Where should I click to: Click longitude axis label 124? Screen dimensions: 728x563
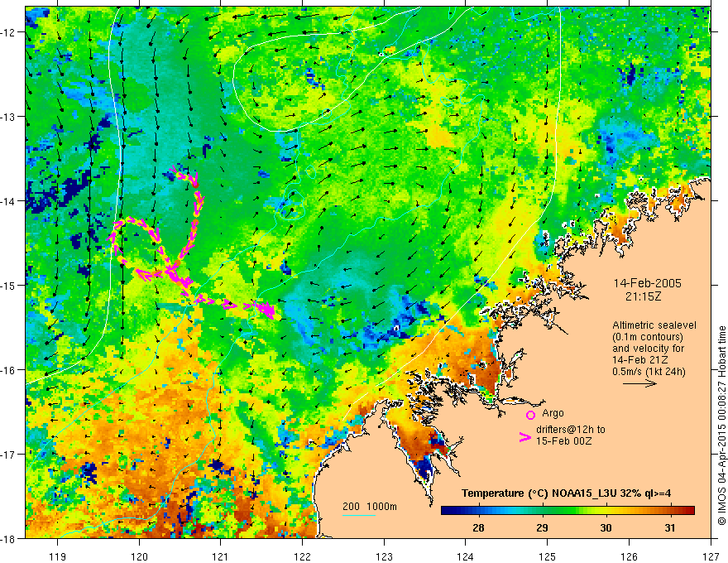pyautogui.click(x=466, y=556)
